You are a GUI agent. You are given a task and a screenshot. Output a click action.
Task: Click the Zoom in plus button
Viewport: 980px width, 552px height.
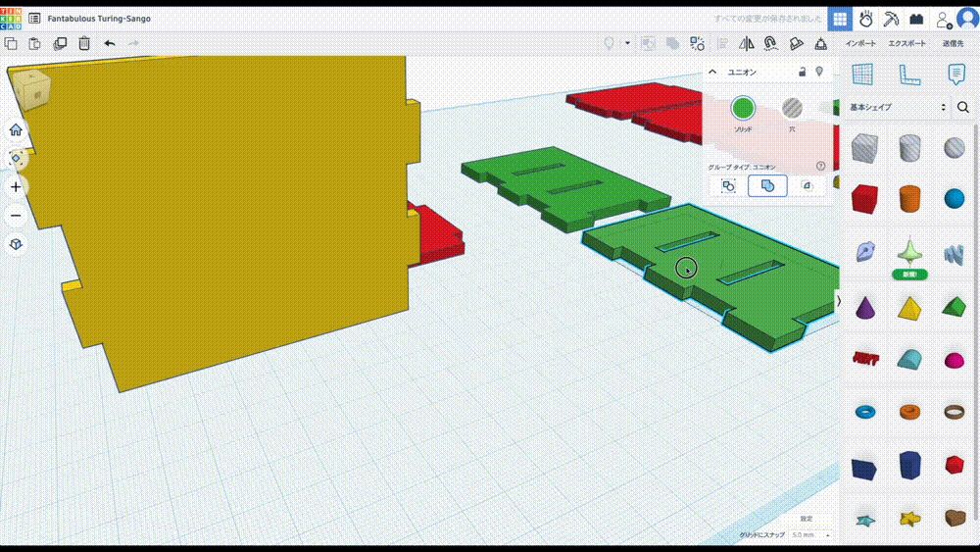coord(16,186)
